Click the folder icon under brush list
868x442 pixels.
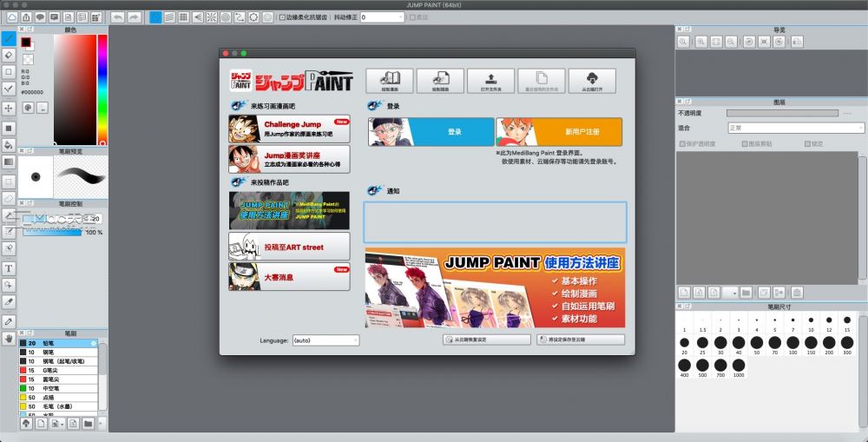(x=88, y=424)
